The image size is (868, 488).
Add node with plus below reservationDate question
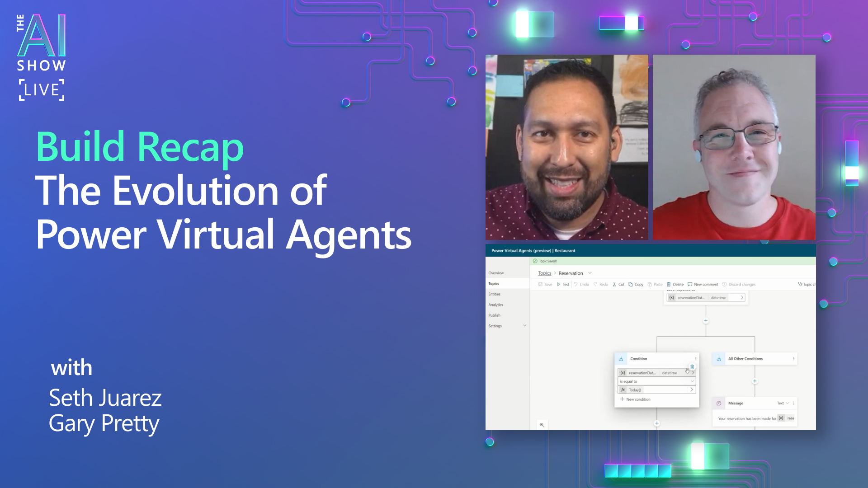click(706, 321)
